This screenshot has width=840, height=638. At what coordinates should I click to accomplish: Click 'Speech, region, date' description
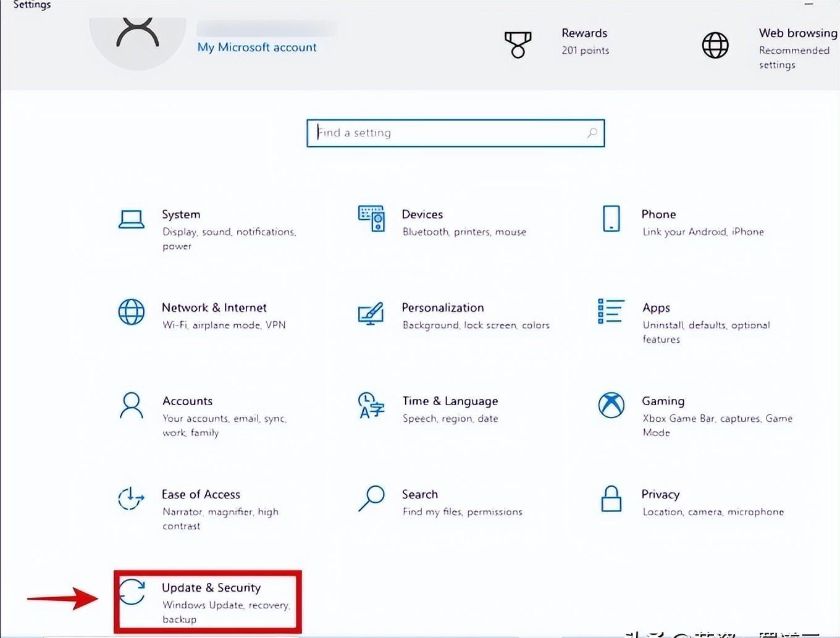pyautogui.click(x=450, y=419)
